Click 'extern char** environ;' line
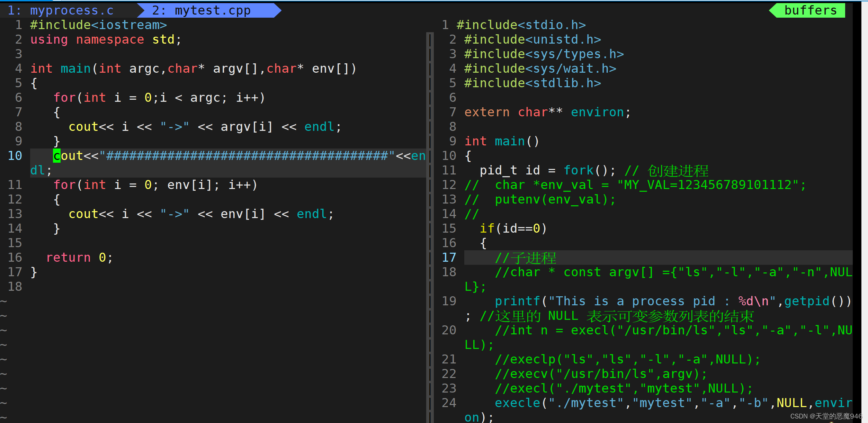Viewport: 868px width, 423px height. (x=548, y=112)
